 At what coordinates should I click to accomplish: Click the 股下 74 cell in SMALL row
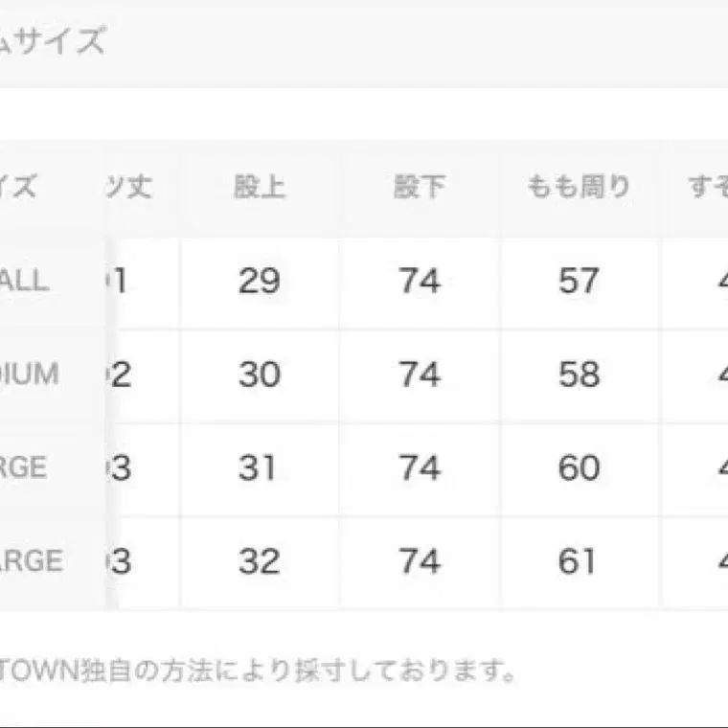(x=420, y=281)
